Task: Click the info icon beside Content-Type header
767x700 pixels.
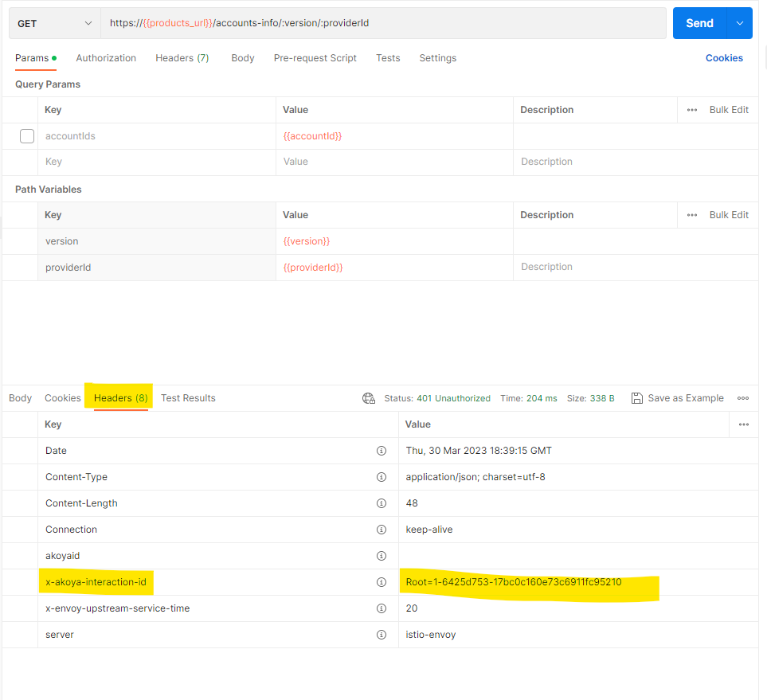Action: click(381, 477)
